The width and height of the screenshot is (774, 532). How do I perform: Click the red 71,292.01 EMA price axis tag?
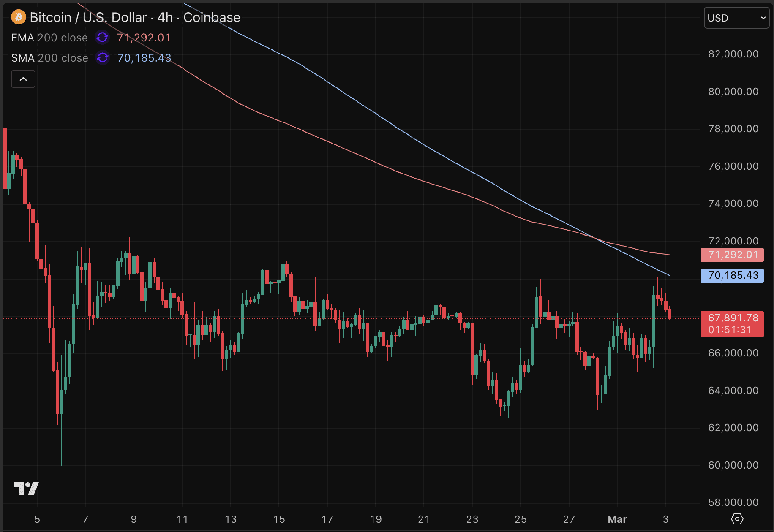732,255
